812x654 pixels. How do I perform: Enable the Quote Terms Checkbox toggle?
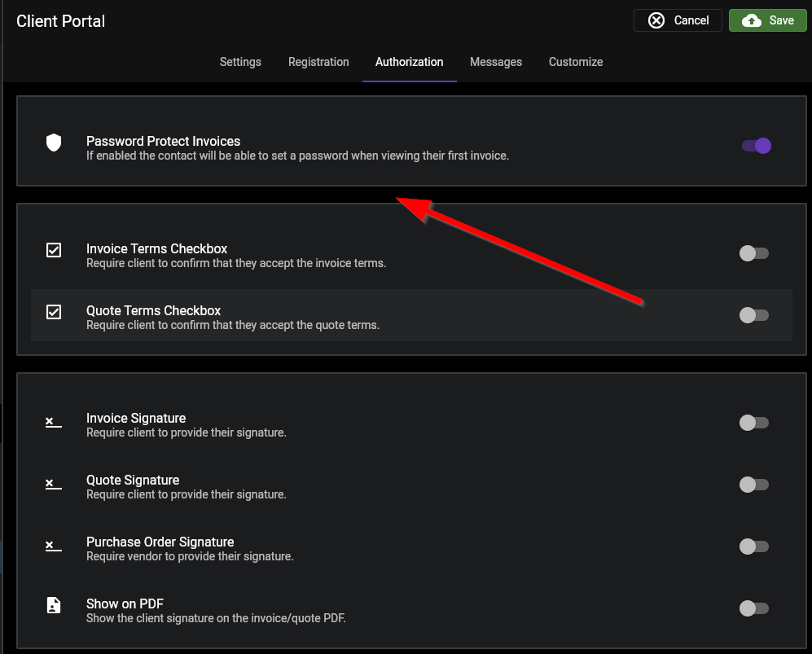753,315
